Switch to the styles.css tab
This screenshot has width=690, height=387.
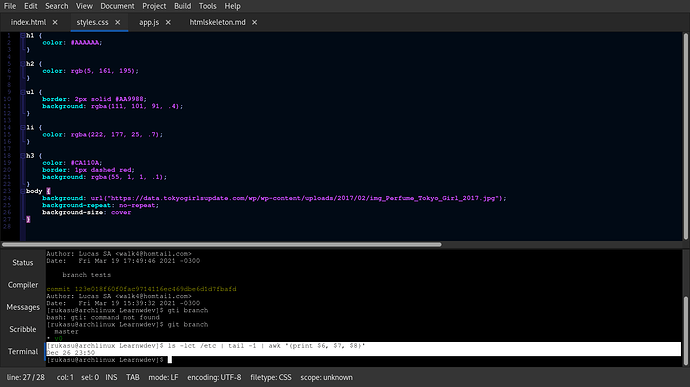pyautogui.click(x=92, y=22)
